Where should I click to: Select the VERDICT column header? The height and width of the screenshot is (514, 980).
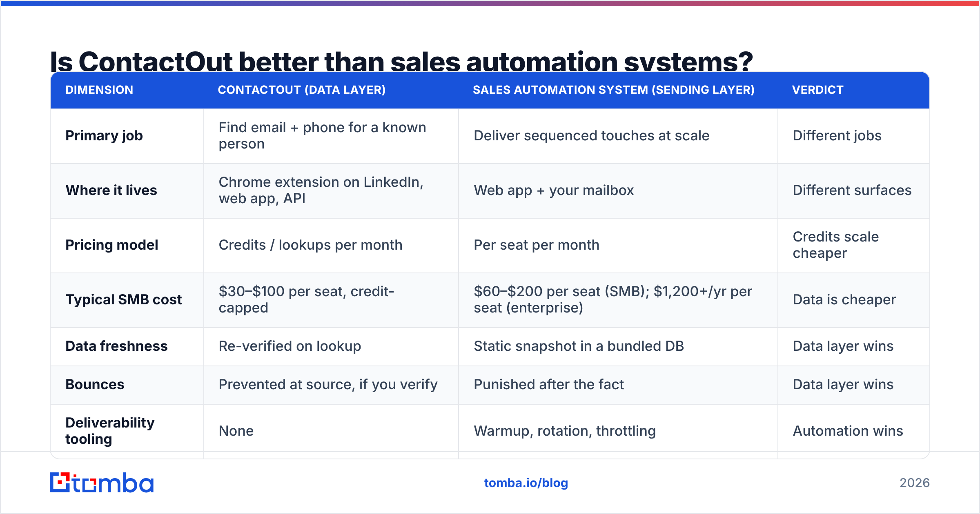pos(818,90)
